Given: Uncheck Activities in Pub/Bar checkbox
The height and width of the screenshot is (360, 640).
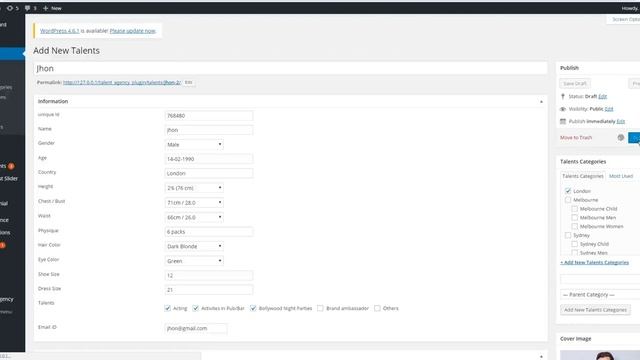Looking at the screenshot, I should (196, 308).
